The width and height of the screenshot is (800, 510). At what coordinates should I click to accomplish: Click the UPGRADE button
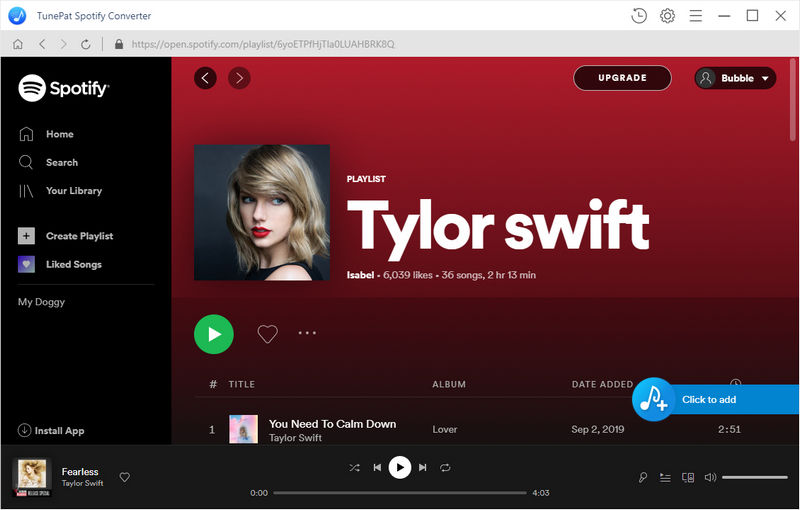coord(622,78)
